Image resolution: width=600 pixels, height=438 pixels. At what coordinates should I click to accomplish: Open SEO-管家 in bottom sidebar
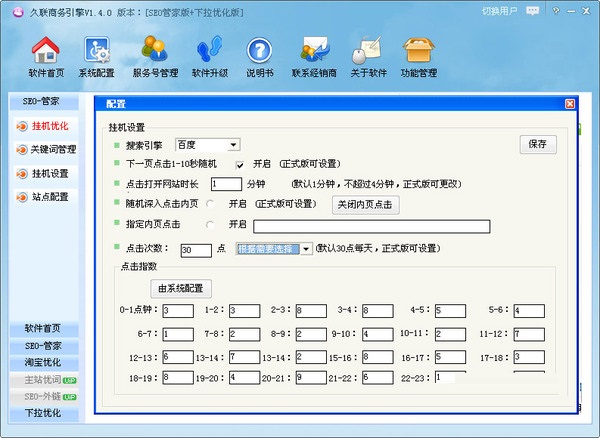pos(43,346)
